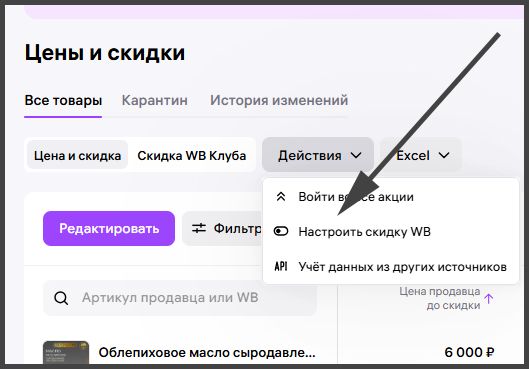Select the Облепиховое масло сыродавле... product name
Screen dimensions: 529x369
click(207, 352)
